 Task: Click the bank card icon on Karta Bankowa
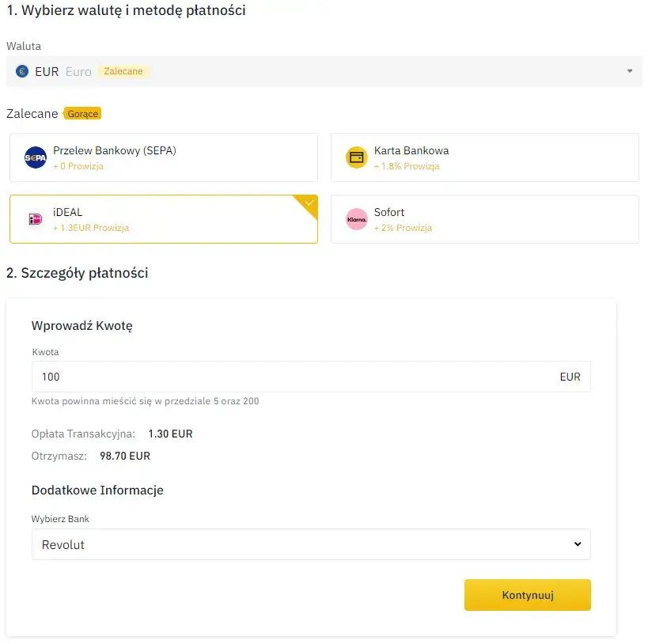(x=357, y=157)
